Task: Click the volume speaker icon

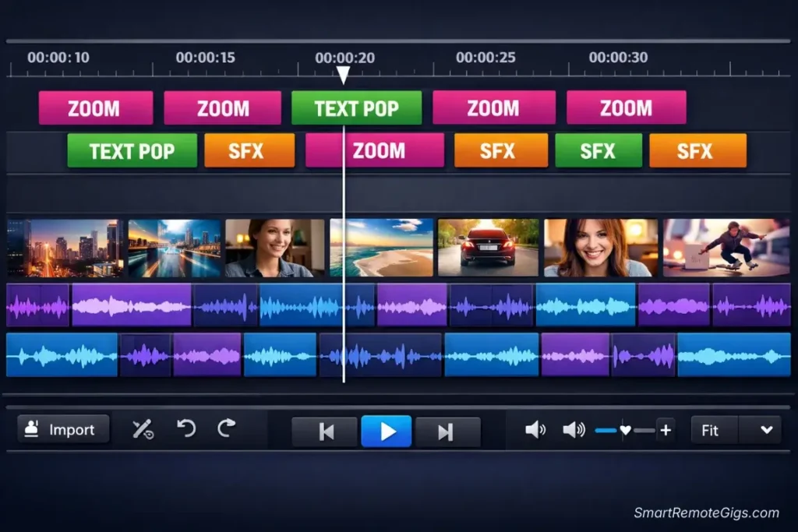Action: 574,429
